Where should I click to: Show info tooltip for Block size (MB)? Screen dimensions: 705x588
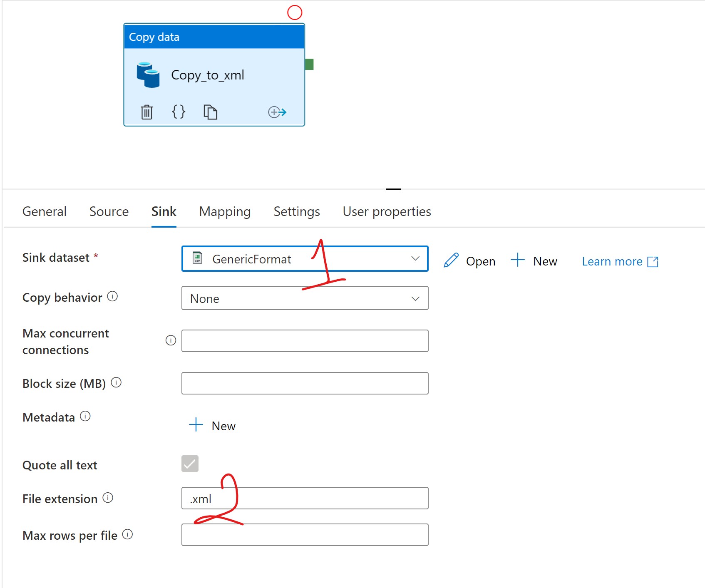116,382
